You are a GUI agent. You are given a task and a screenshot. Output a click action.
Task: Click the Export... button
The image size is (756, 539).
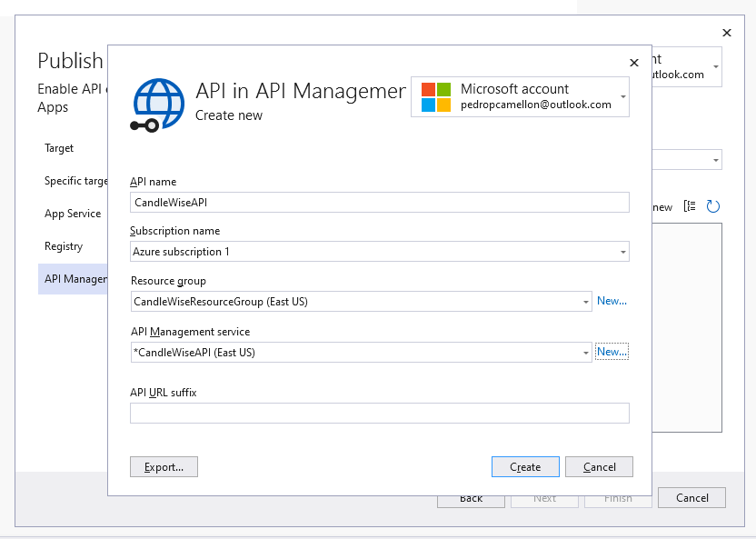point(164,466)
